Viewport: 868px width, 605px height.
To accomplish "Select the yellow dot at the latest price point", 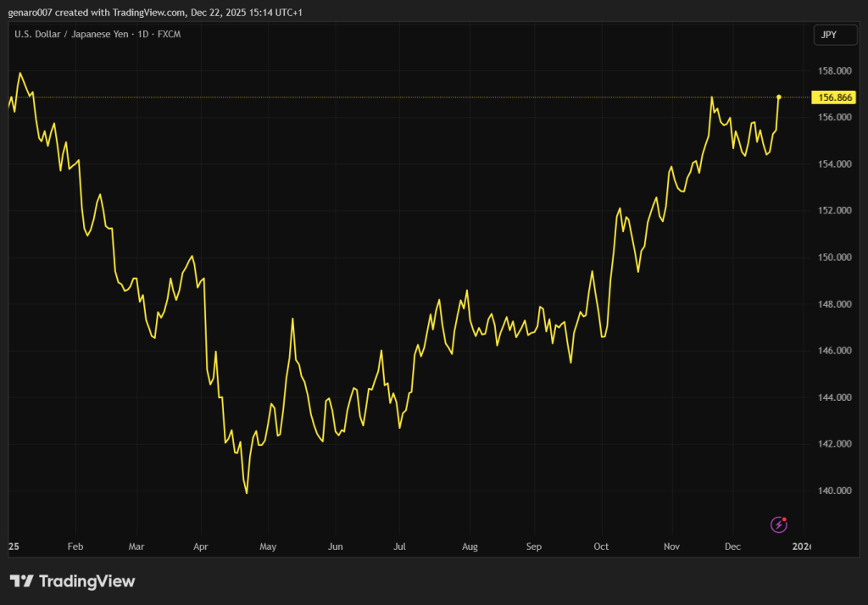I will (778, 97).
